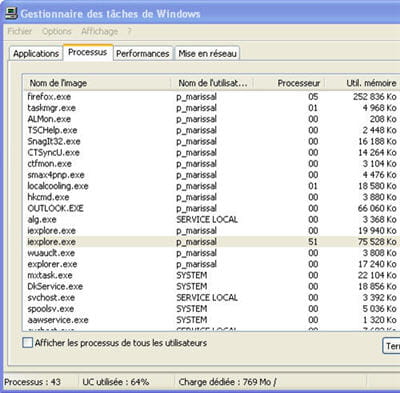Viewport: 400px width, 393px height.
Task: Click the 66 060 Ko memory value
Action: tap(377, 208)
